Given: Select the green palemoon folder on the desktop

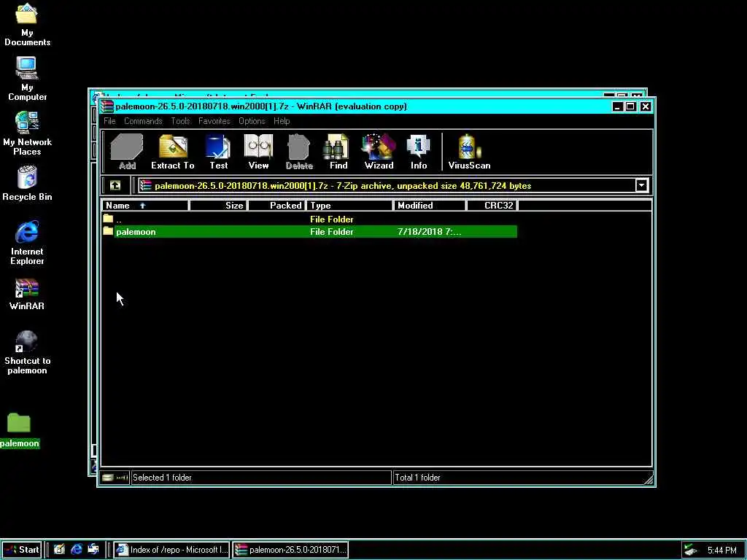Looking at the screenshot, I should [20, 430].
